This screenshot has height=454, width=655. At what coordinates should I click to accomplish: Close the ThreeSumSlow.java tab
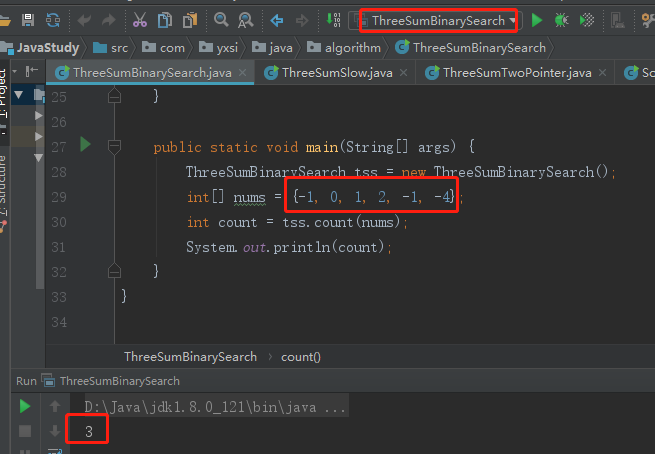click(403, 73)
